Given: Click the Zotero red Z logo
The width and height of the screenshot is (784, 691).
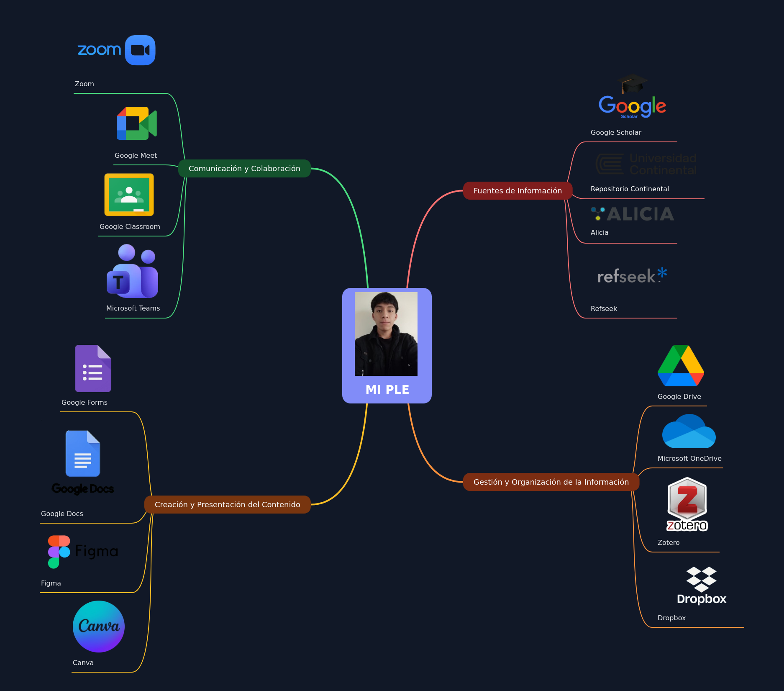Looking at the screenshot, I should (x=687, y=504).
